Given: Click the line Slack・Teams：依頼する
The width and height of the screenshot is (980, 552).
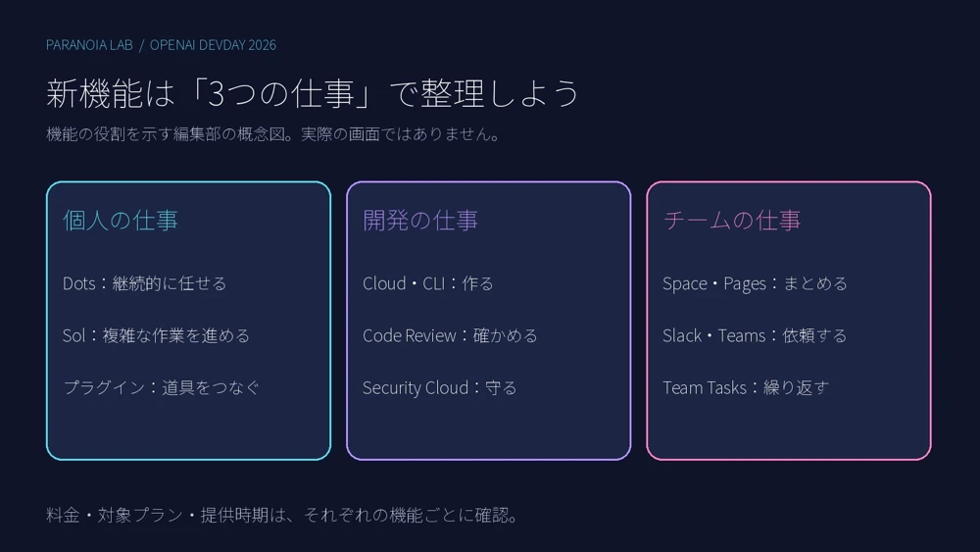Looking at the screenshot, I should 755,335.
